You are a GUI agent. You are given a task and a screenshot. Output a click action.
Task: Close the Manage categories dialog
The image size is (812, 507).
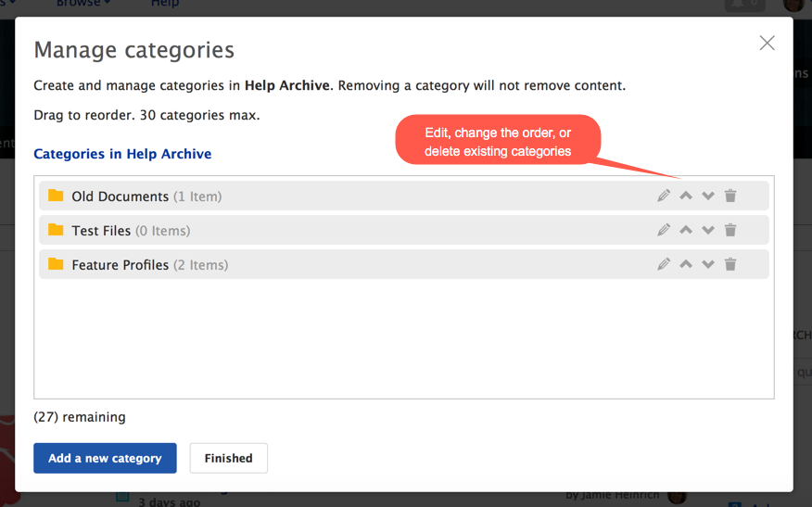(x=767, y=43)
